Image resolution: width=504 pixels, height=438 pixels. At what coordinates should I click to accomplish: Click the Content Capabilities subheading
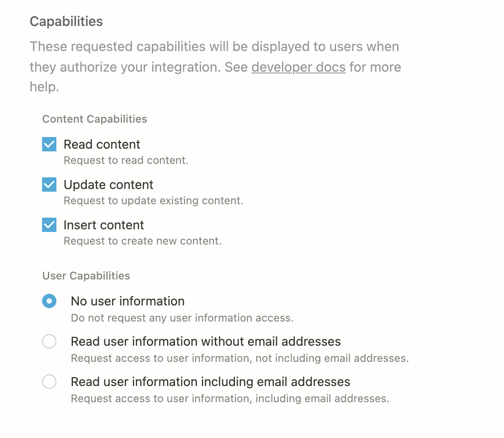(x=95, y=119)
